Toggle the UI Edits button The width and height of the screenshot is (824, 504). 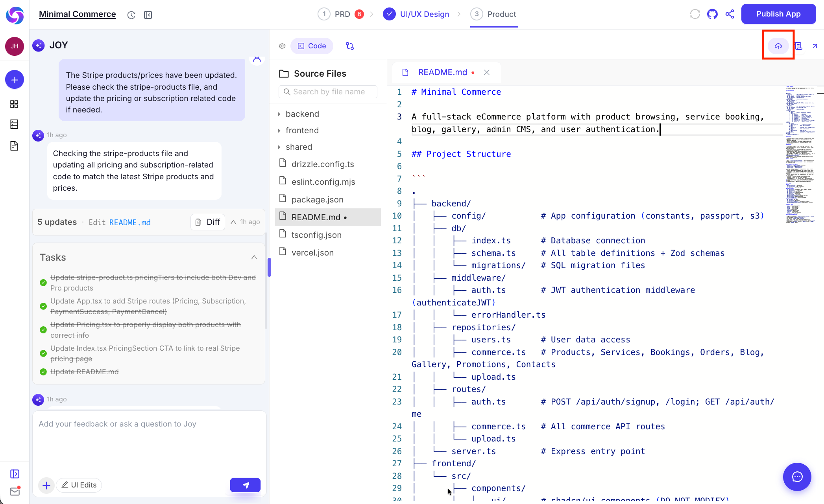coord(79,485)
